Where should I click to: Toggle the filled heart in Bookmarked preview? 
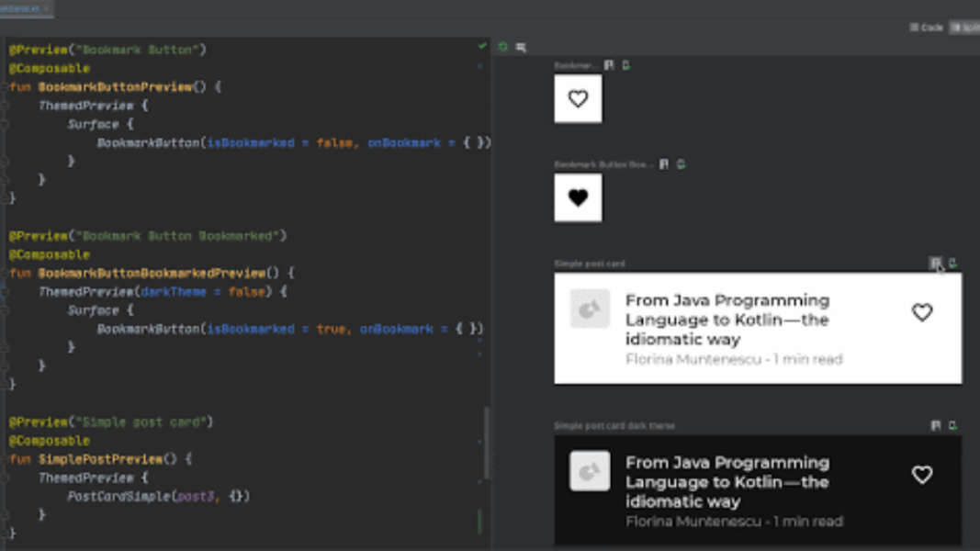point(578,197)
